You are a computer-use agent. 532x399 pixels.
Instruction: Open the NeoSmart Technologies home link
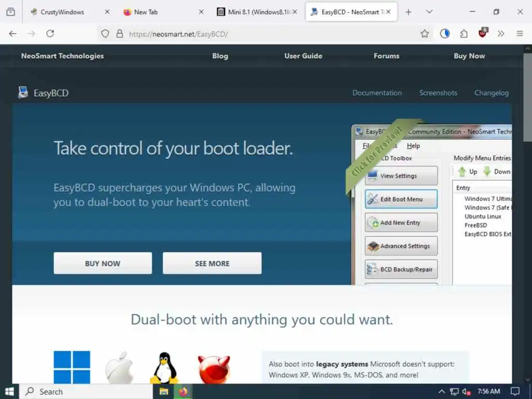pyautogui.click(x=62, y=56)
